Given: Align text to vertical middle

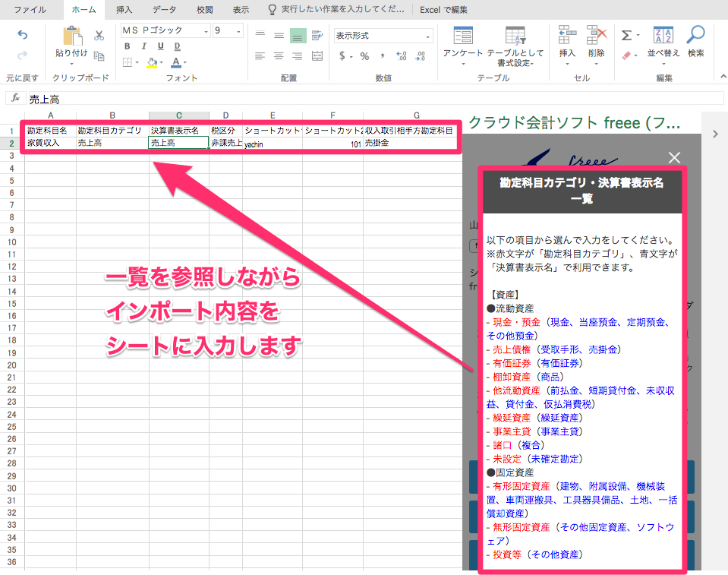Looking at the screenshot, I should [x=279, y=35].
